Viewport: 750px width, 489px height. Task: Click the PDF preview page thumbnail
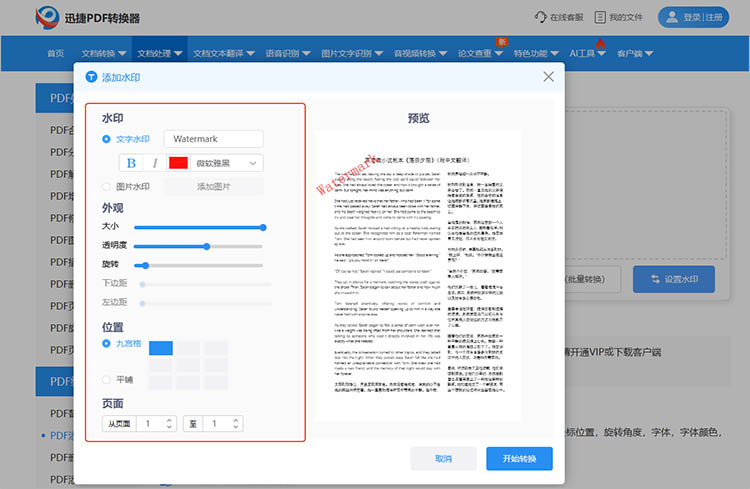point(419,276)
